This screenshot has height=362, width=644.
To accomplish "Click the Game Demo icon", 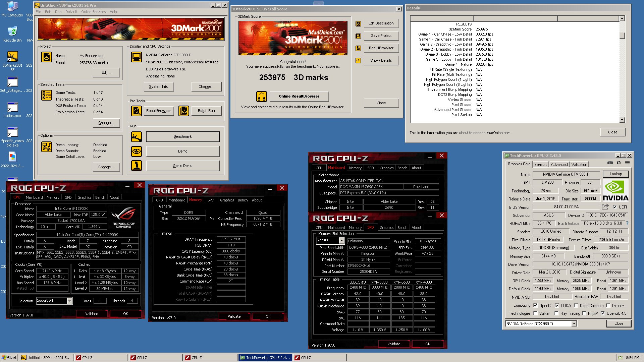I will (x=137, y=166).
